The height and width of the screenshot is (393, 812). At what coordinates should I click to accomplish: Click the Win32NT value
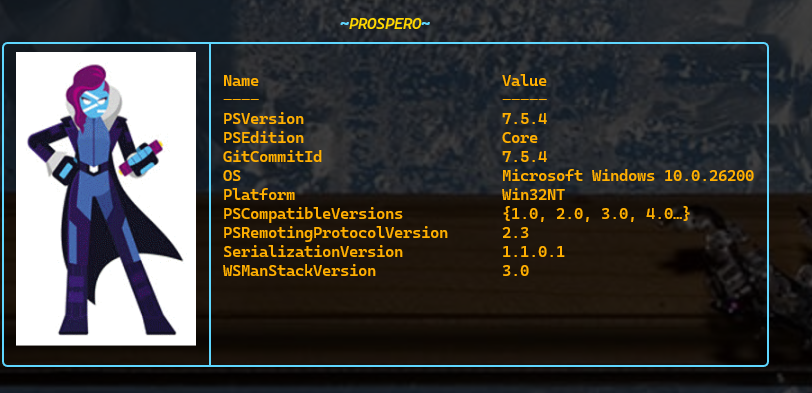tap(533, 195)
